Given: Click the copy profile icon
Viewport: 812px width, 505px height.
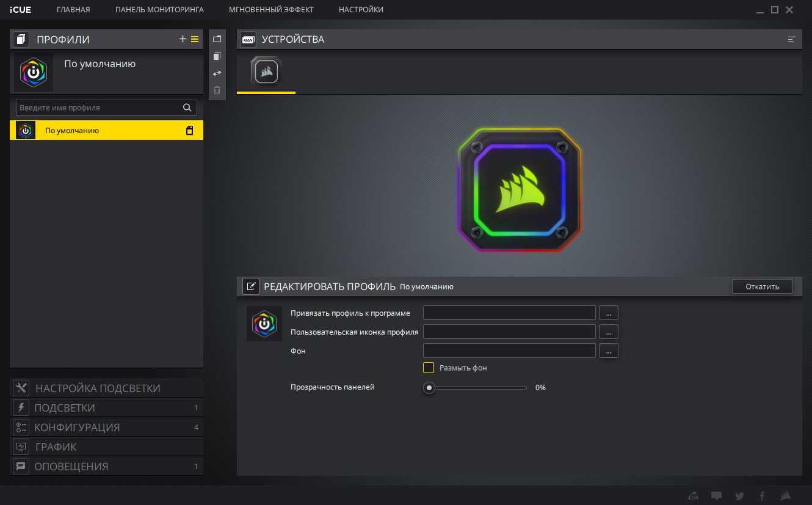Looking at the screenshot, I should tap(217, 56).
